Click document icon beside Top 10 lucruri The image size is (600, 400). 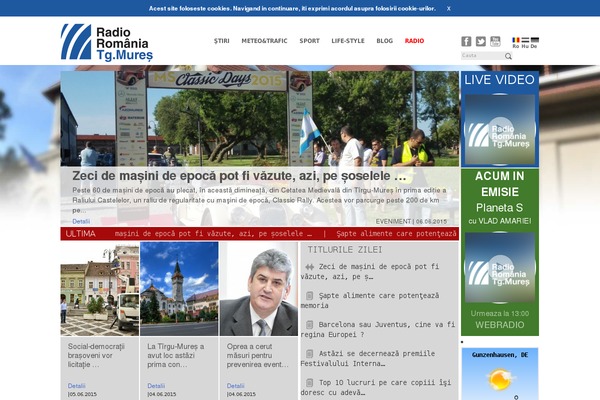(x=310, y=383)
